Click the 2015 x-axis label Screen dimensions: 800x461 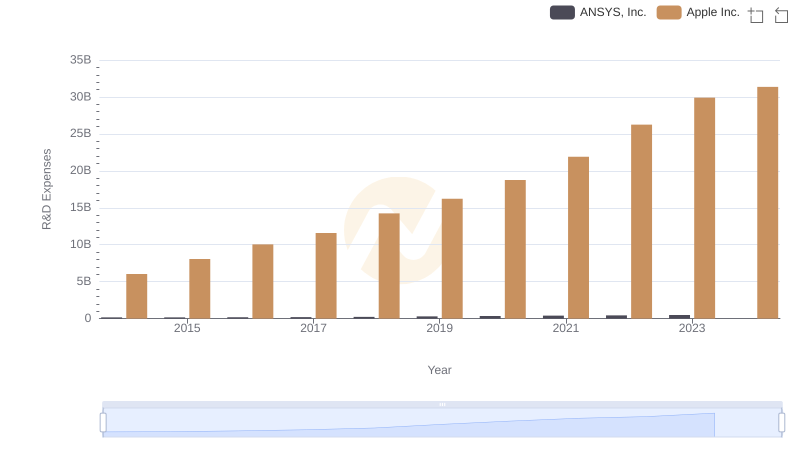(187, 328)
